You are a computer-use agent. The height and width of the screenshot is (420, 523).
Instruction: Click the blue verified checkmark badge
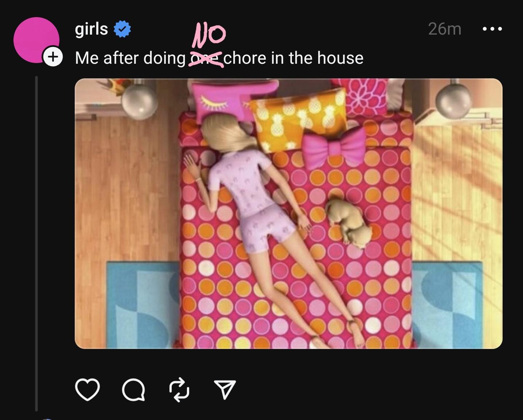[122, 30]
